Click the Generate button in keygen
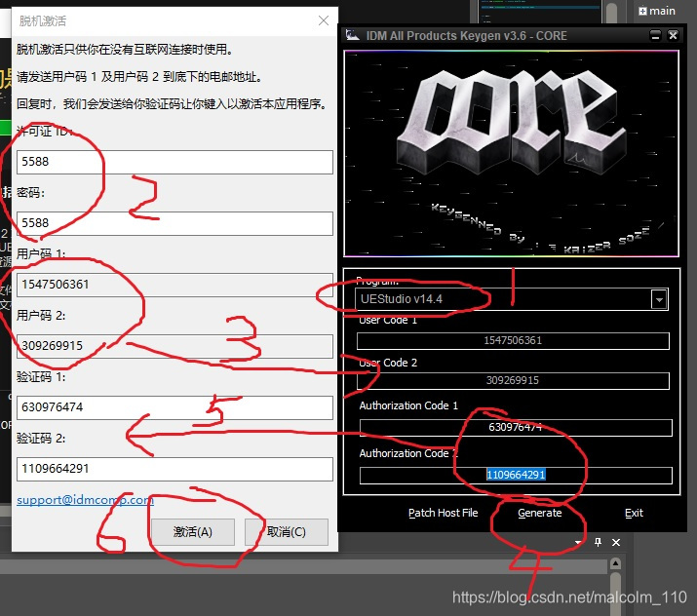697x616 pixels. pos(540,513)
